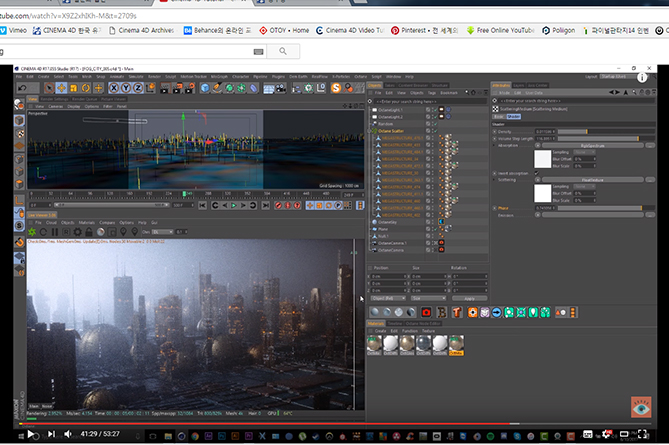This screenshot has width=669, height=445.
Task: Adjust the Density slider
Action: coord(606,131)
